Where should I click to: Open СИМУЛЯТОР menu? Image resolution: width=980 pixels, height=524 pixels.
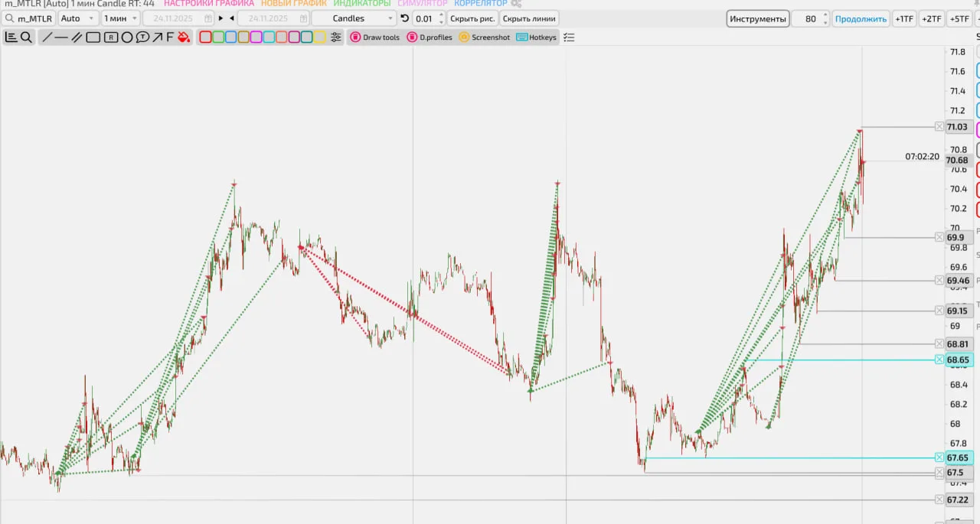coord(423,4)
